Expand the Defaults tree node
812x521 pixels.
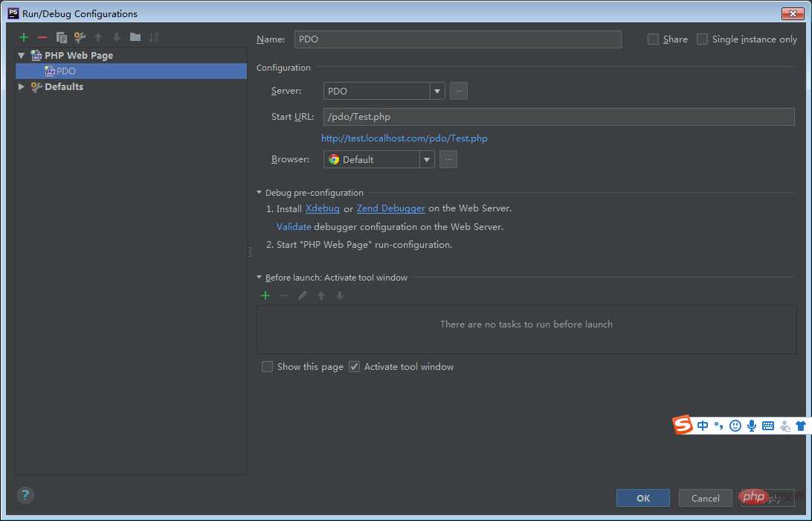[22, 86]
